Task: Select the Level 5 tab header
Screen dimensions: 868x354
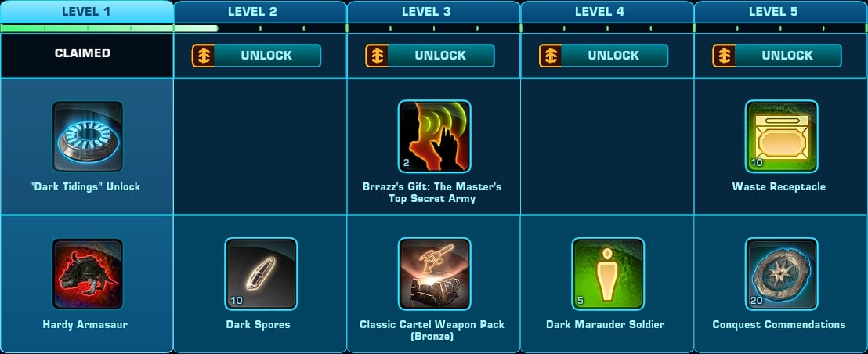Action: coord(780,12)
